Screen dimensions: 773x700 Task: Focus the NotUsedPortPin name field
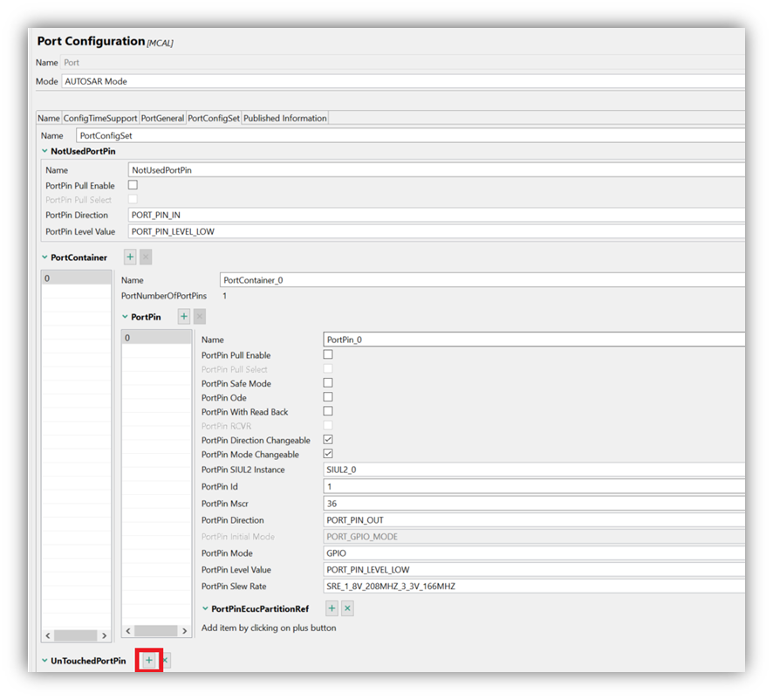pyautogui.click(x=436, y=170)
